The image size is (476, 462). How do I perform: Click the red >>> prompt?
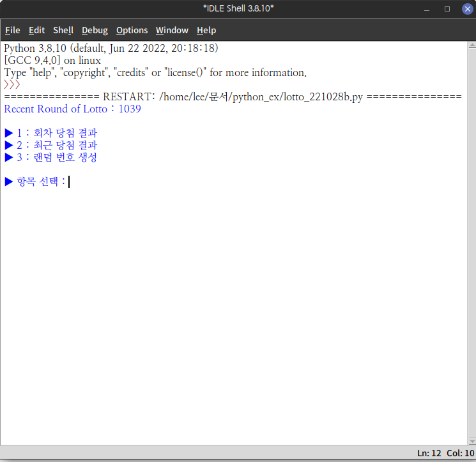12,84
